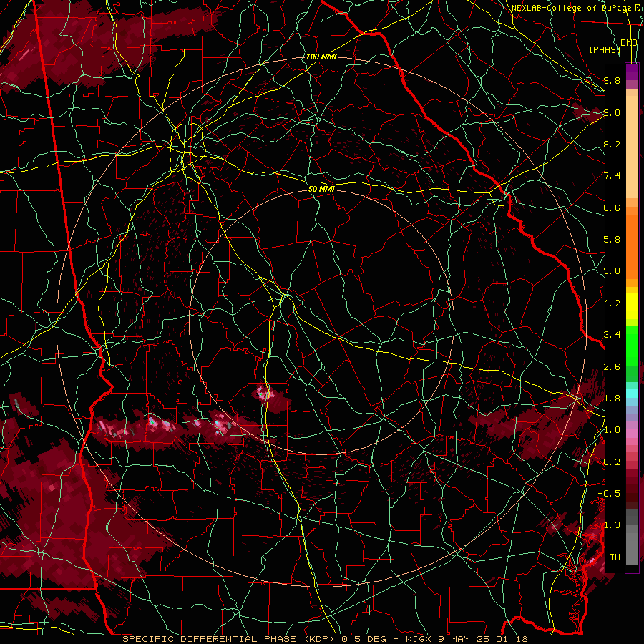Click the "-0.5" value on the color scale

[609, 494]
